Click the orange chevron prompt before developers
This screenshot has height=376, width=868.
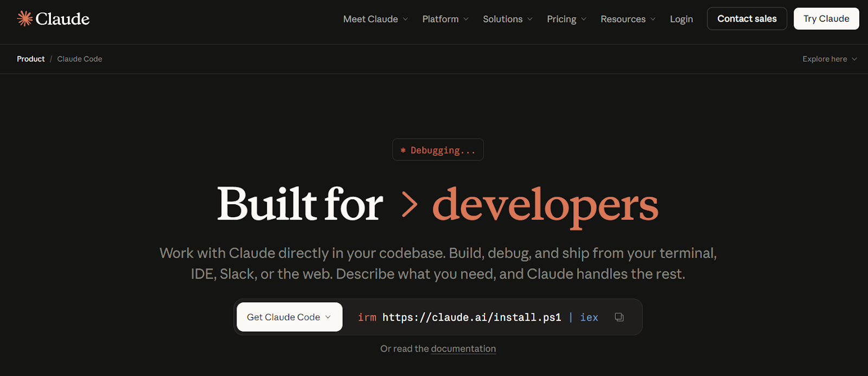pos(410,205)
